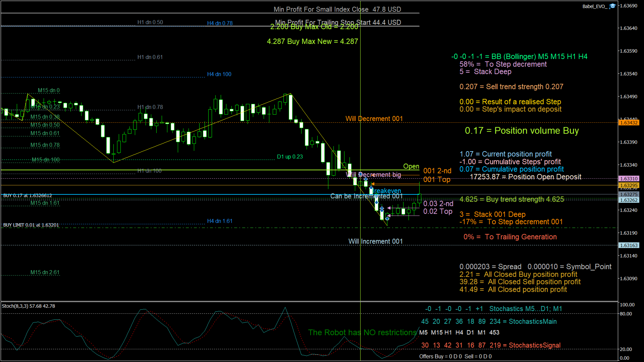Click the Babel_EVO_ expert name text
This screenshot has width=644, height=362.
tap(595, 6)
